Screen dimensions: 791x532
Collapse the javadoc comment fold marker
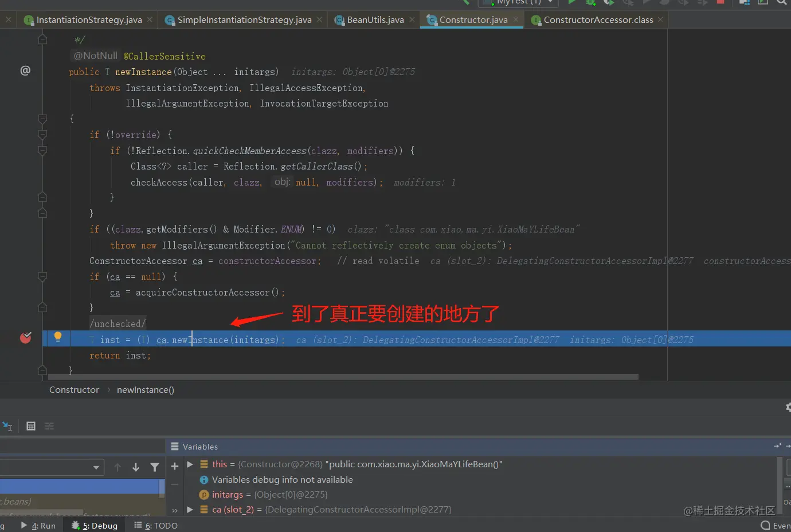coord(42,40)
